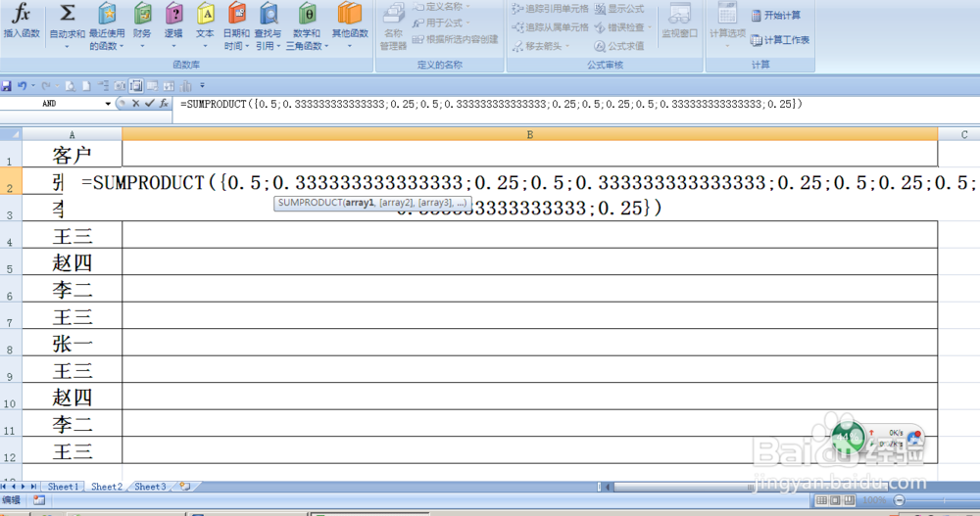The height and width of the screenshot is (516, 980).
Task: Select all cells via corner button
Action: point(11,134)
